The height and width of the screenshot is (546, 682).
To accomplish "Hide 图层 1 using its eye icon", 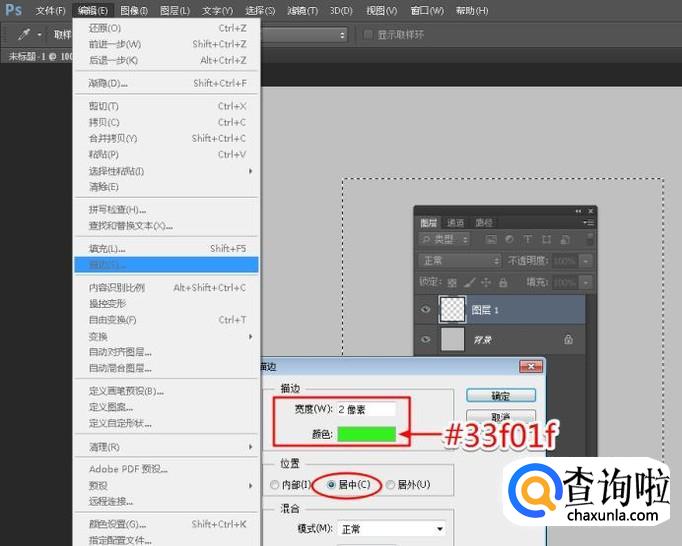I will (x=426, y=310).
